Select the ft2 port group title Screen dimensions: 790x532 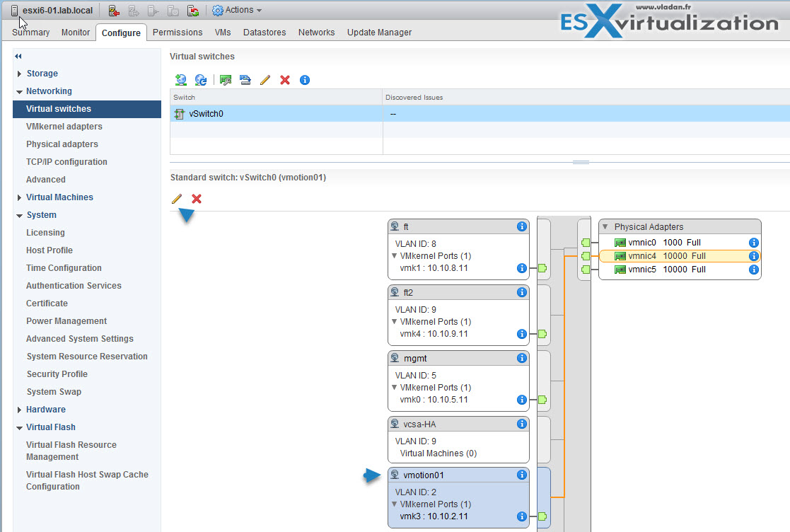pyautogui.click(x=408, y=293)
